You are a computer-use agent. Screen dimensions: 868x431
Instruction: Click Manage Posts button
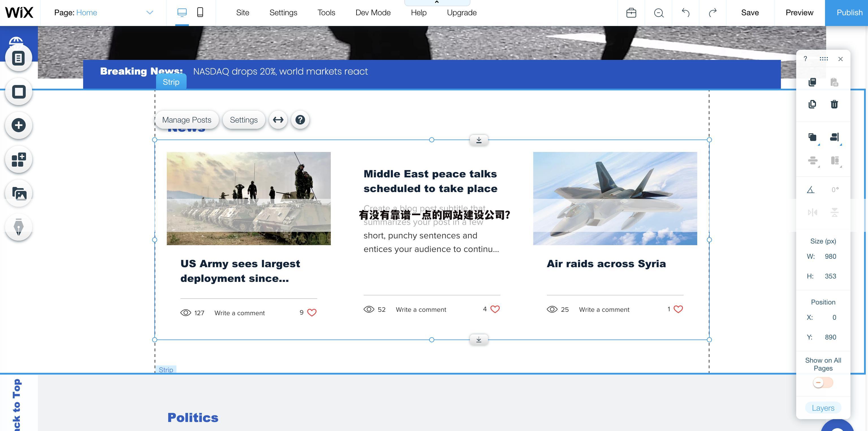(x=187, y=120)
